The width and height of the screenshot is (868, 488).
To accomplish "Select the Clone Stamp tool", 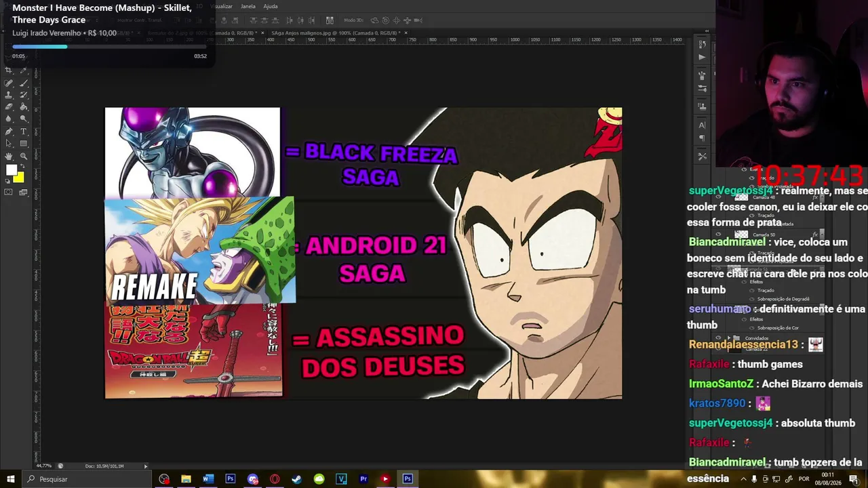I will (9, 95).
